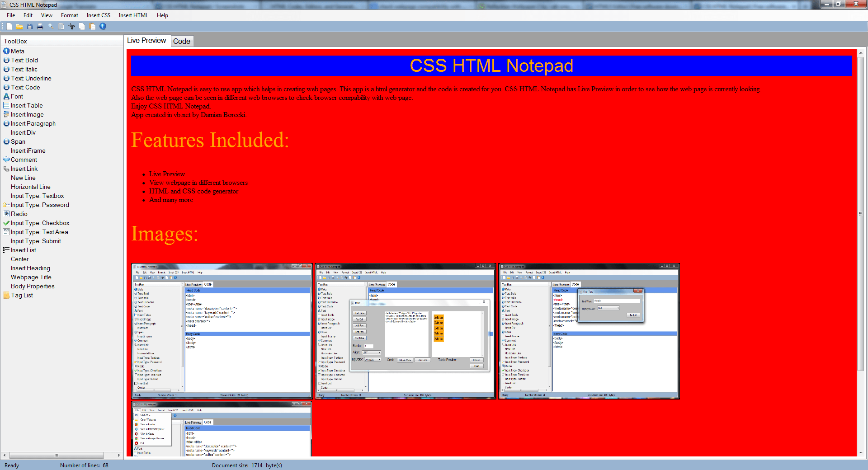
Task: Cut selection with the scissors icon
Action: point(71,26)
